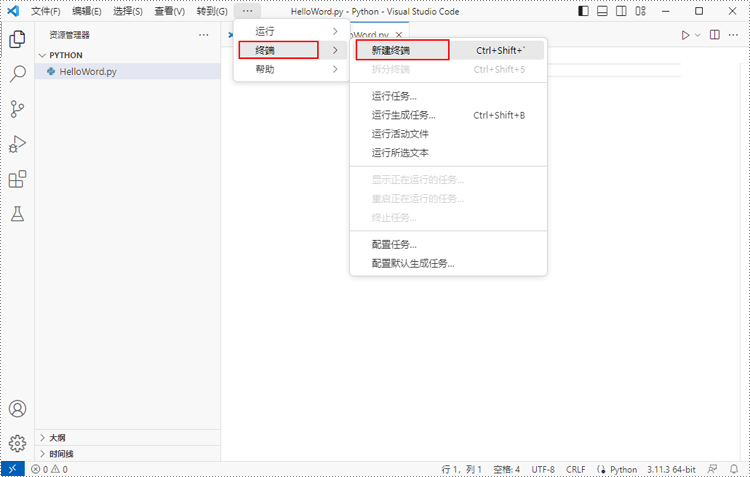Click 3.11.3 64-bit interpreter selector
750x477 pixels.
click(671, 469)
